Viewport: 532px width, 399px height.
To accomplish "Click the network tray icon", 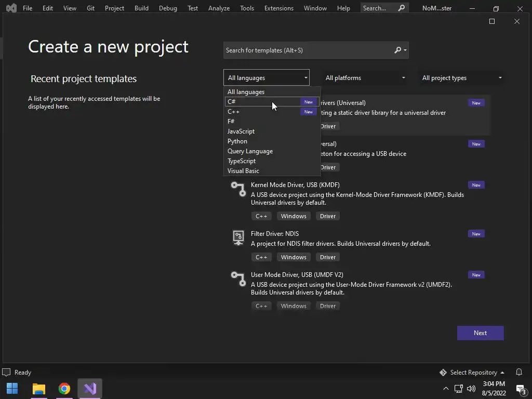I will coord(458,389).
